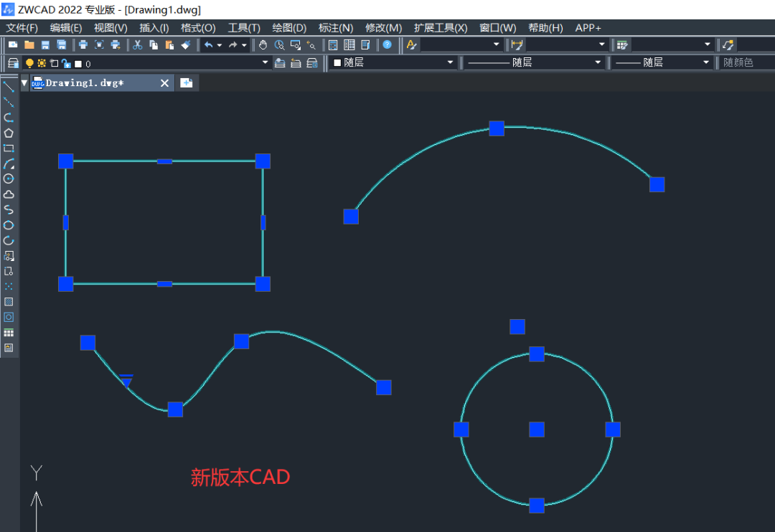Open the document tab list triangle
775x532 pixels.
tap(24, 83)
